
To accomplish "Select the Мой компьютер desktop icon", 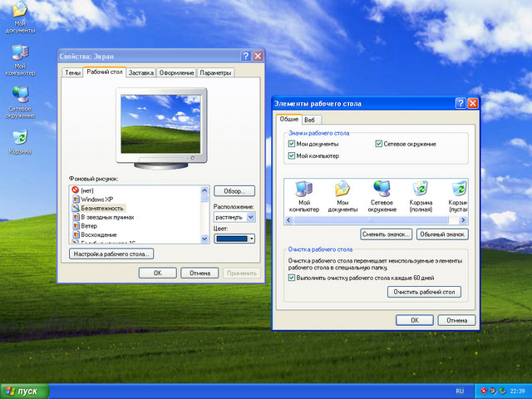I will tap(20, 53).
